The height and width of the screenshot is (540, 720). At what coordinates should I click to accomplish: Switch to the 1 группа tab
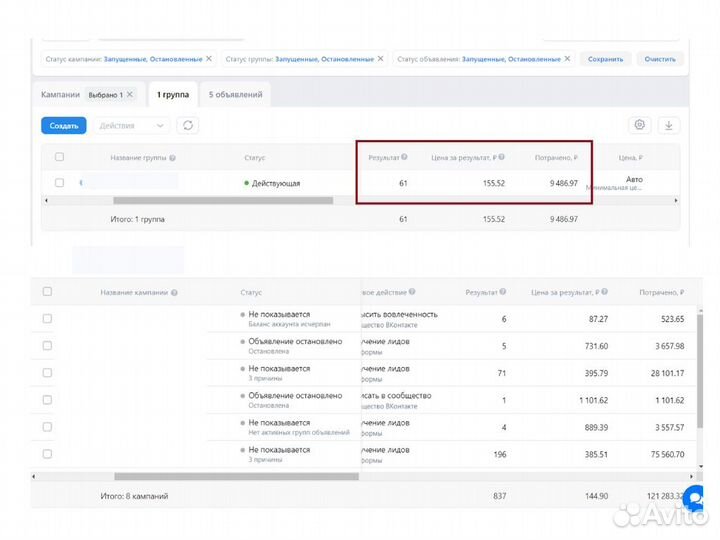point(173,95)
